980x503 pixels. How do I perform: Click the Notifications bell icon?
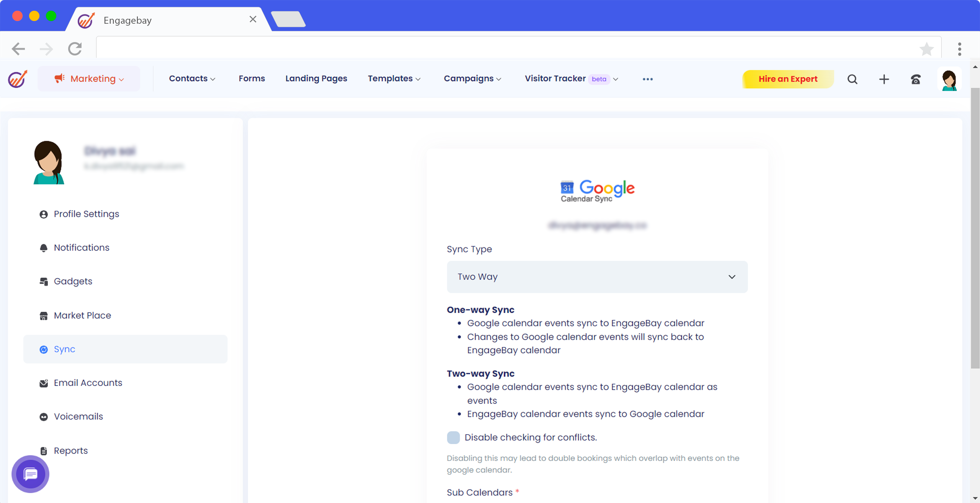(x=44, y=248)
